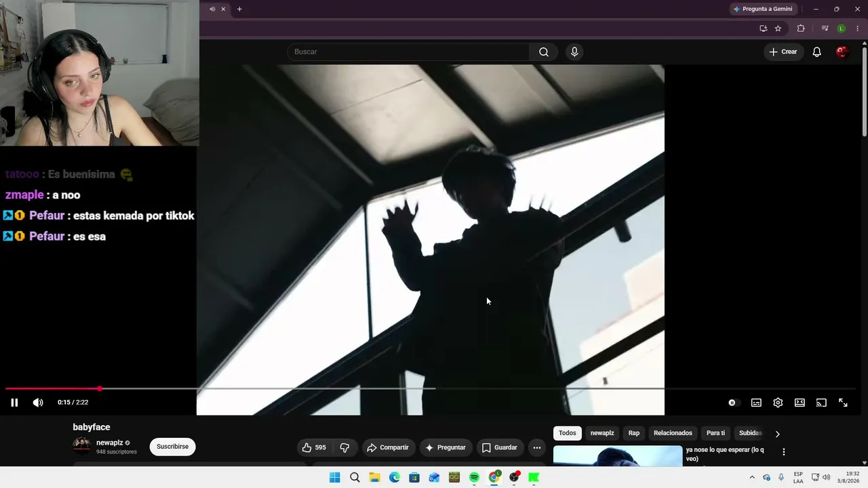Install the page as an app

click(763, 28)
